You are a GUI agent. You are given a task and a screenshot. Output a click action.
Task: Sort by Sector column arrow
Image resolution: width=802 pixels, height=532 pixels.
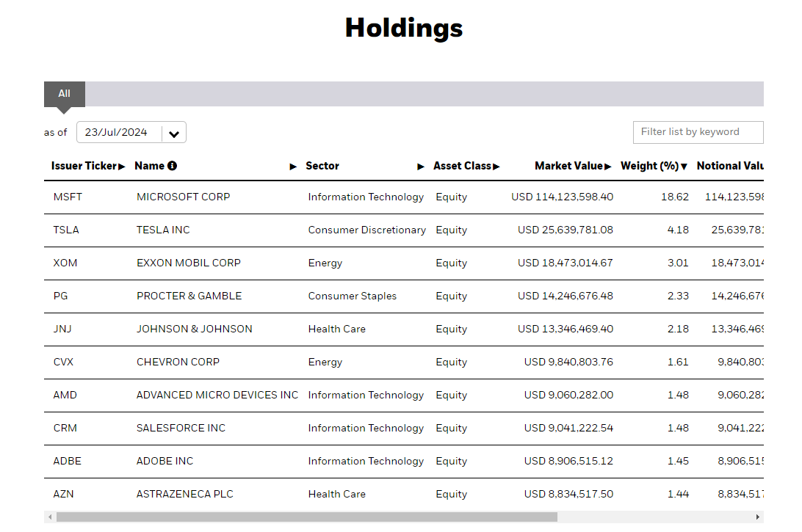(420, 167)
